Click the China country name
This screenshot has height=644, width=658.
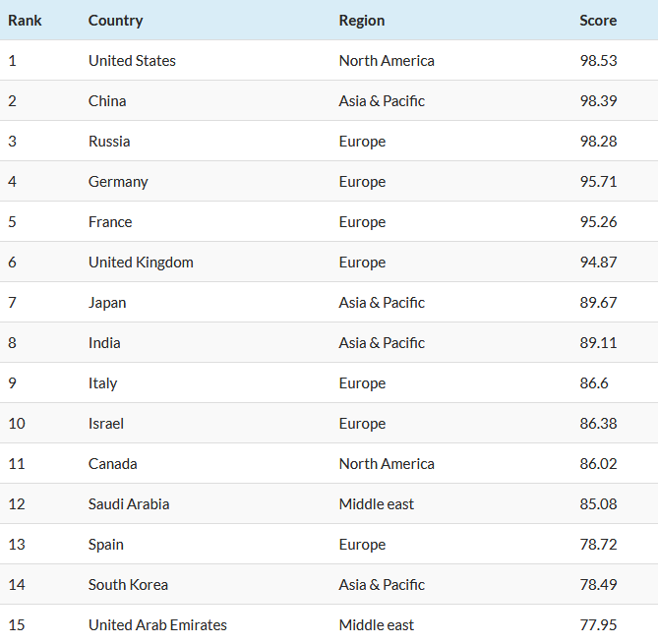tap(107, 101)
